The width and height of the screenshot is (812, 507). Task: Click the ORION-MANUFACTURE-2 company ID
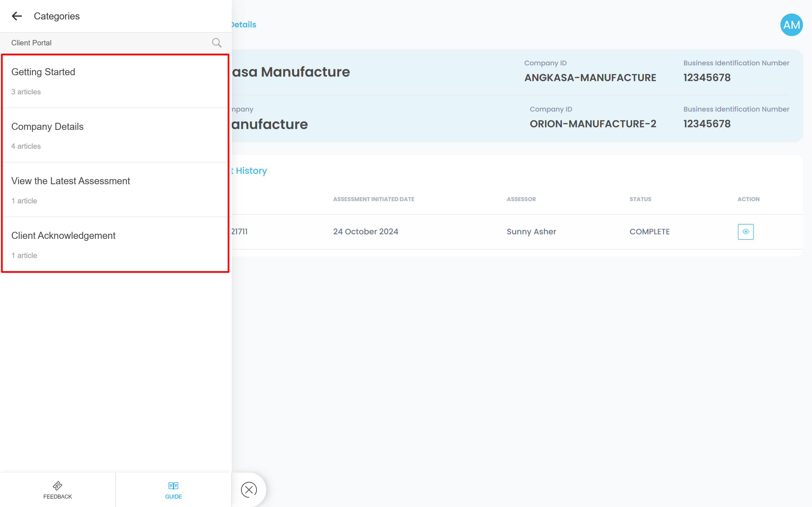point(593,124)
